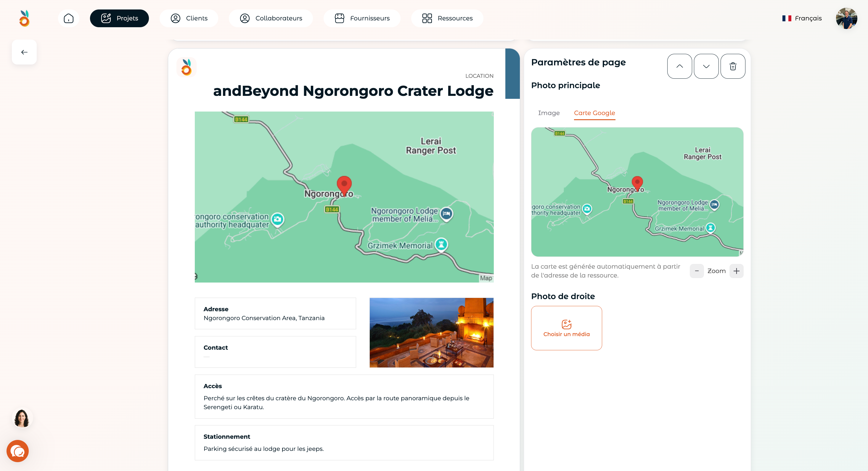Click the Photo principale heading

coord(565,86)
